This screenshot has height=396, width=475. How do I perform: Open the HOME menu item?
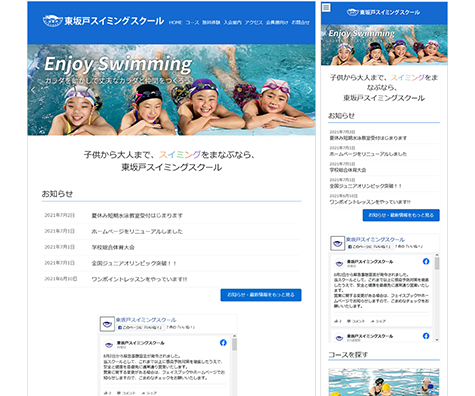tap(175, 23)
